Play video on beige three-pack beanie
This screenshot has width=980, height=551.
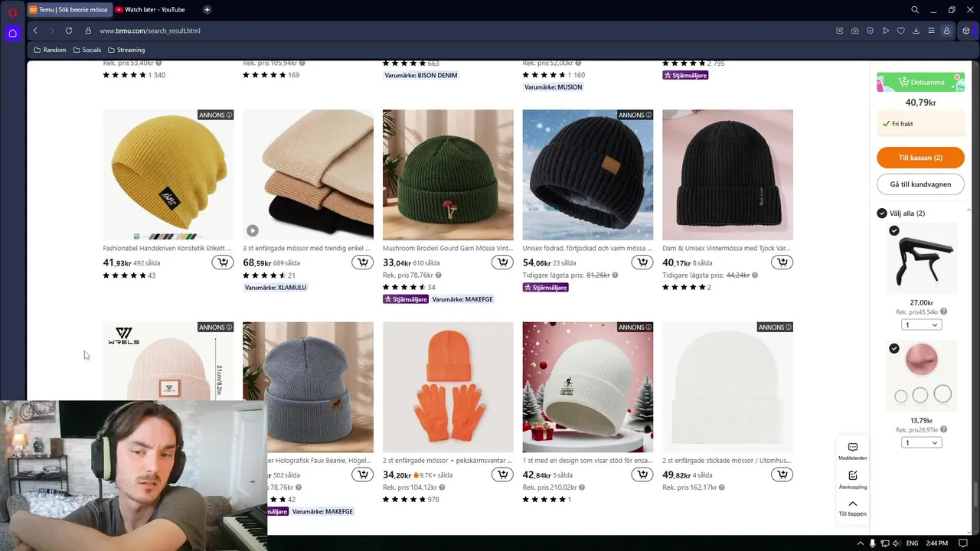tap(253, 230)
